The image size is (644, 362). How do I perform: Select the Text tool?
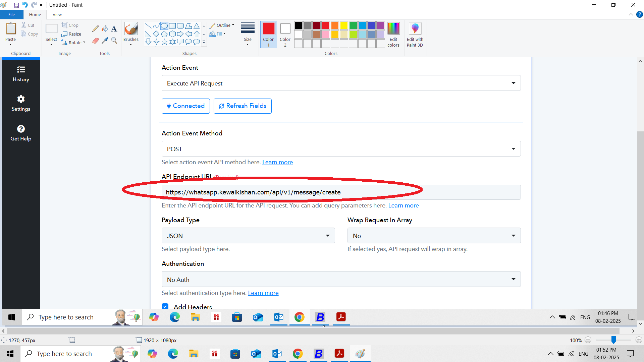point(114,28)
